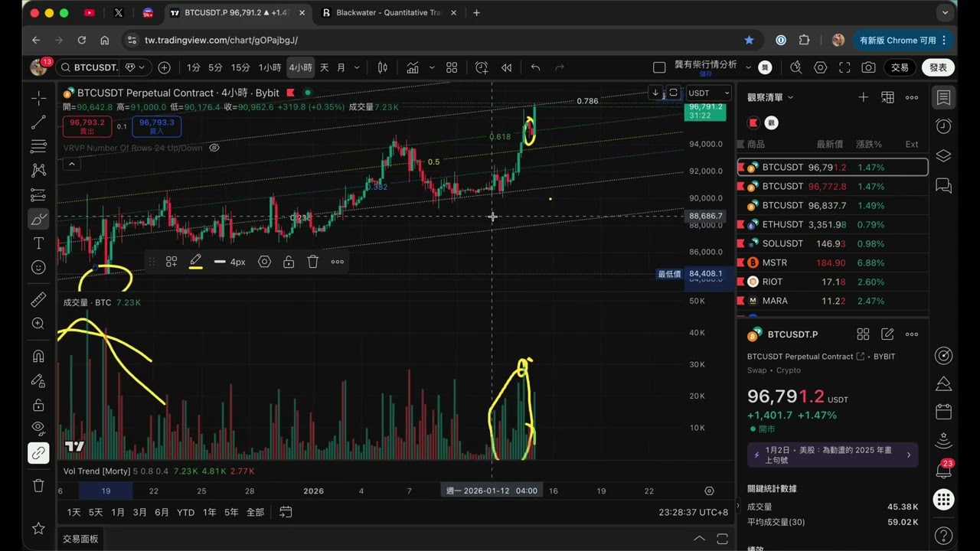
Task: Select MSTR row in watchlist
Action: (832, 262)
